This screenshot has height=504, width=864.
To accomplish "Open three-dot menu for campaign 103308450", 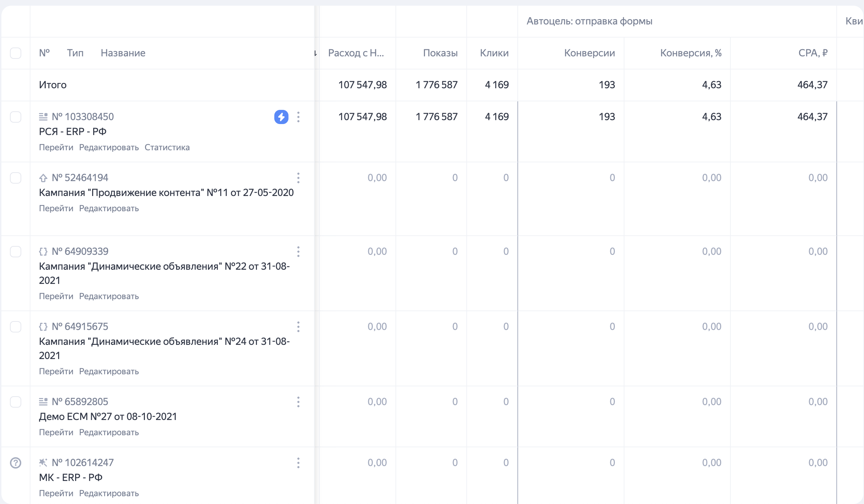I will 298,117.
